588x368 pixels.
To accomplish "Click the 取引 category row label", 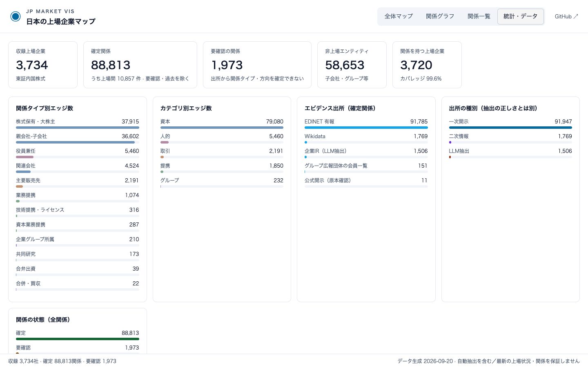I will coord(165,151).
